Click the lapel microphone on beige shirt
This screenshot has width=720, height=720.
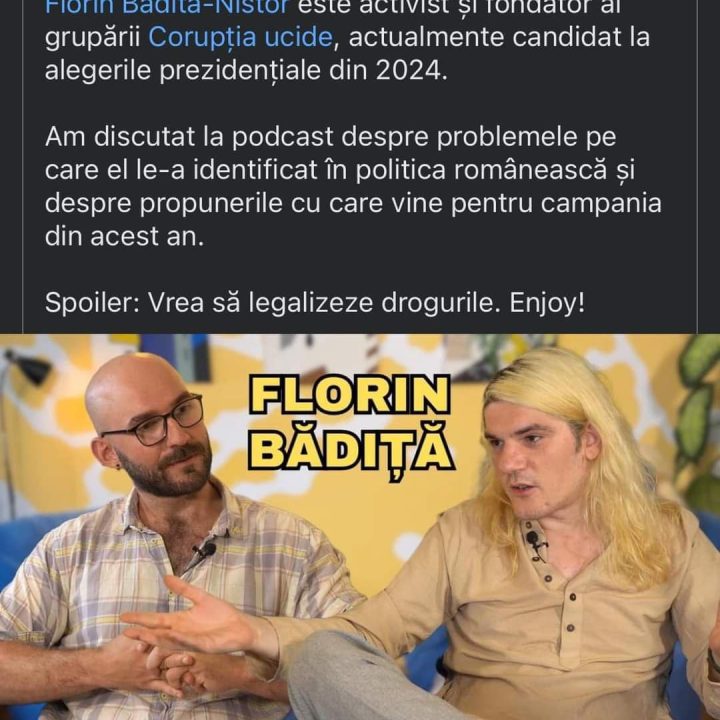point(534,541)
